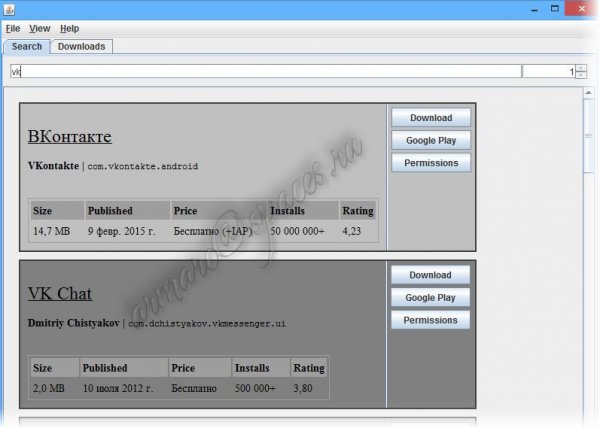Click the scrollbar up arrow

pos(589,93)
